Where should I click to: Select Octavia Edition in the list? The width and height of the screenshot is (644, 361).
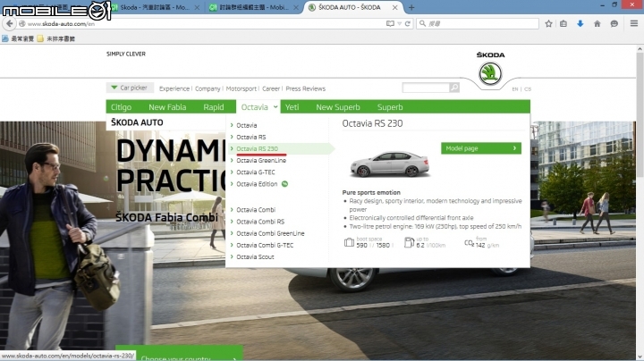pyautogui.click(x=257, y=184)
